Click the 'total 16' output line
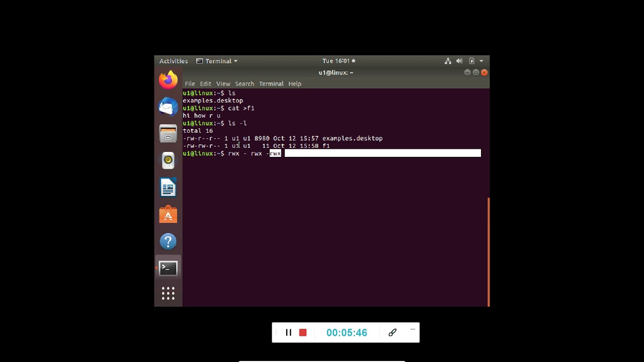This screenshot has width=644, height=362. pyautogui.click(x=198, y=131)
